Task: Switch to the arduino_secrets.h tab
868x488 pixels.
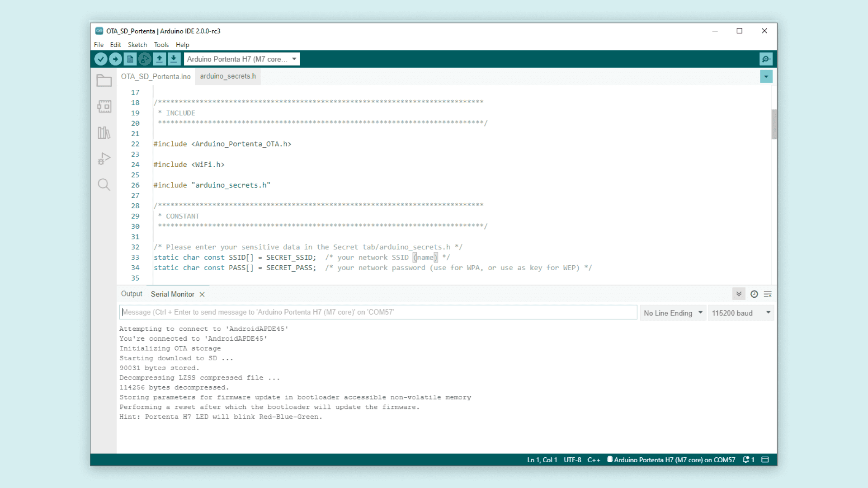Action: point(228,76)
